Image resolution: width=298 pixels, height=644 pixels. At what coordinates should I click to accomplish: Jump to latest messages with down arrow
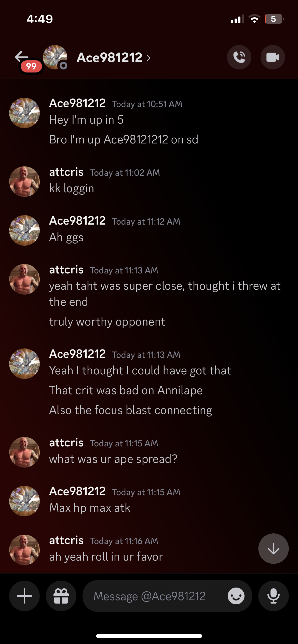[273, 548]
